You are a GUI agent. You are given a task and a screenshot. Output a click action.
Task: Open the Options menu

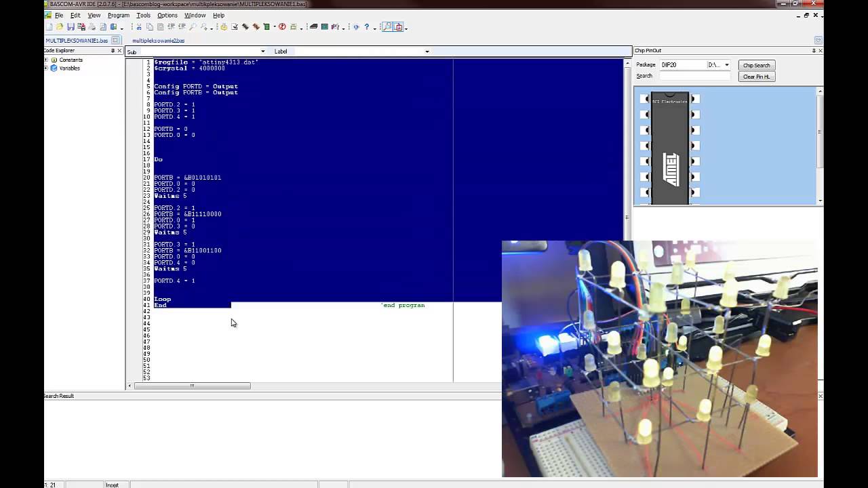click(x=167, y=15)
